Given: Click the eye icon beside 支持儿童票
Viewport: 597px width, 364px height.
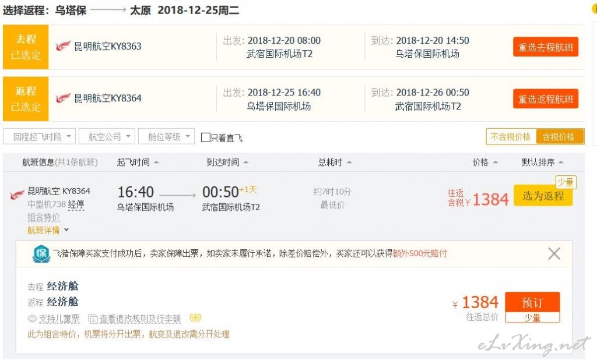Looking at the screenshot, I should (33, 319).
